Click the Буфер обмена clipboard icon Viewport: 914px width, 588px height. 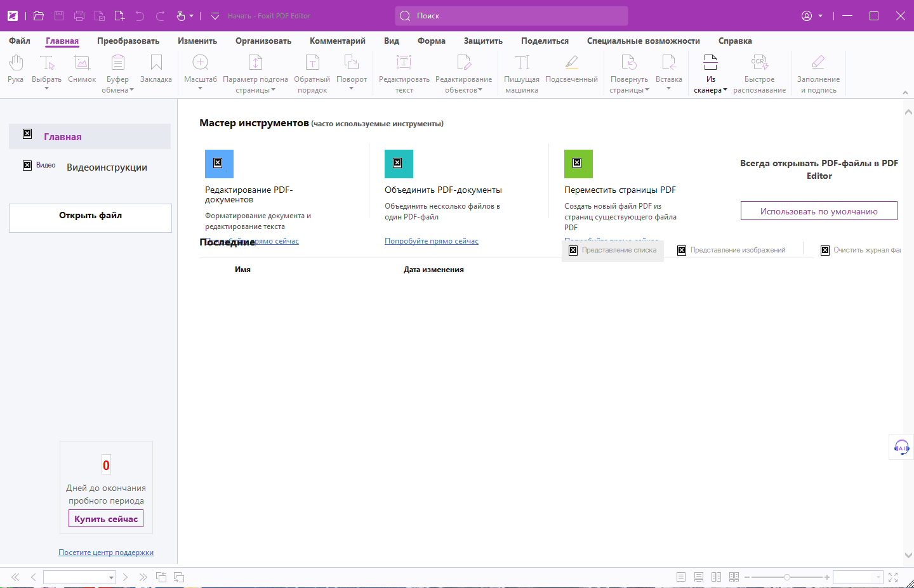[117, 63]
